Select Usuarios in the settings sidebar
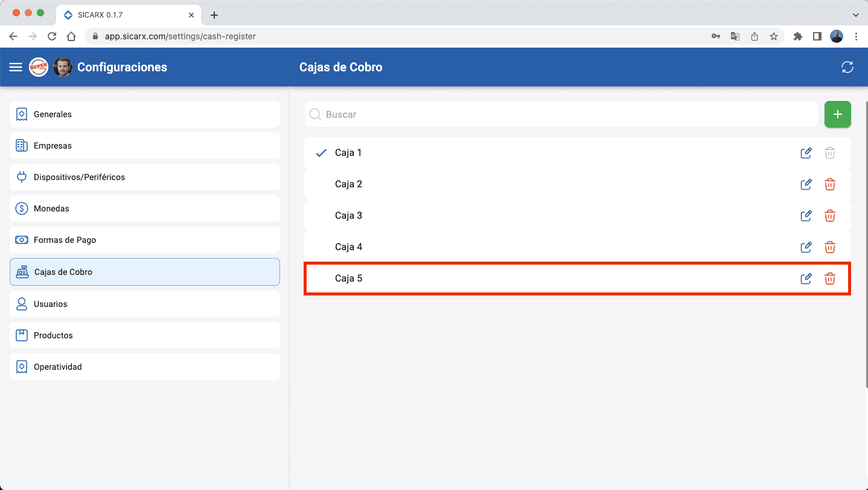The image size is (868, 490). 22,304
